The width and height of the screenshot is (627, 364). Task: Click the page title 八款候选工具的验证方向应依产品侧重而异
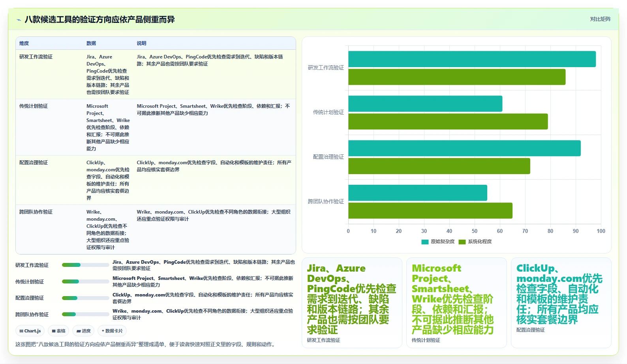click(x=99, y=20)
